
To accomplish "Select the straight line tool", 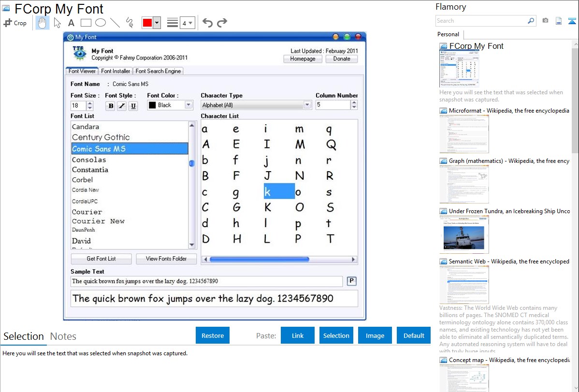I will pyautogui.click(x=115, y=23).
